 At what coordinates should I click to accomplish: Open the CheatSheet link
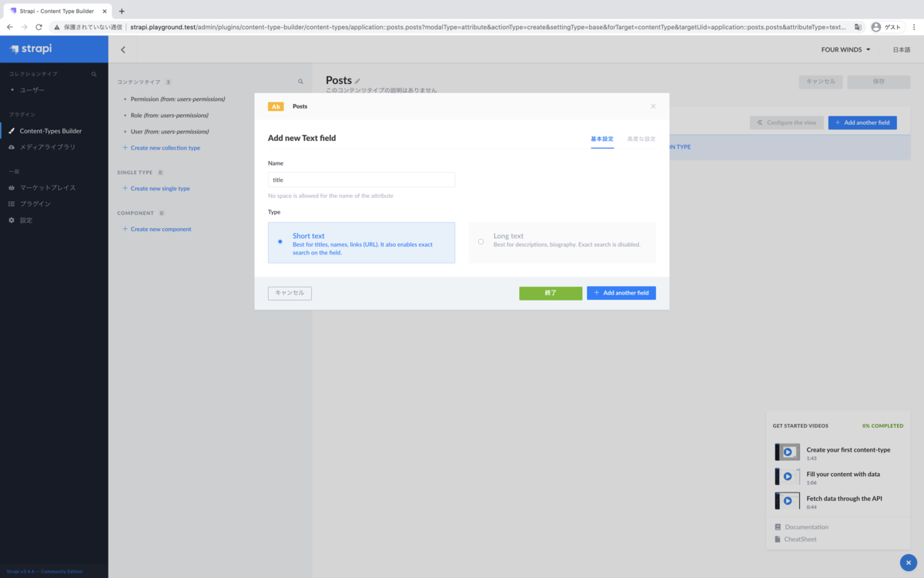click(x=801, y=539)
